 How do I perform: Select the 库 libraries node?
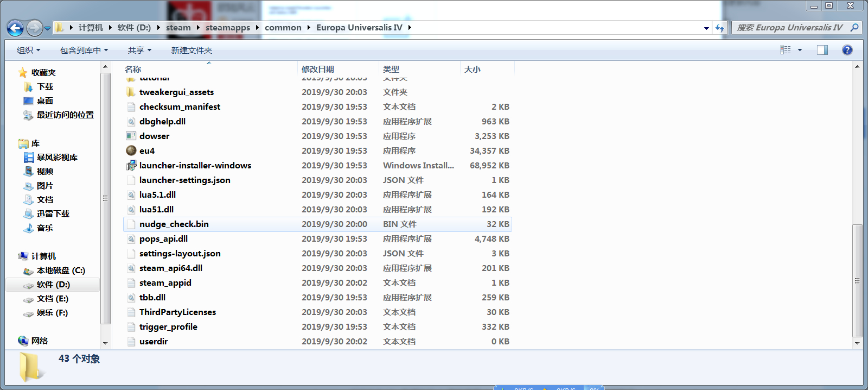click(x=29, y=143)
